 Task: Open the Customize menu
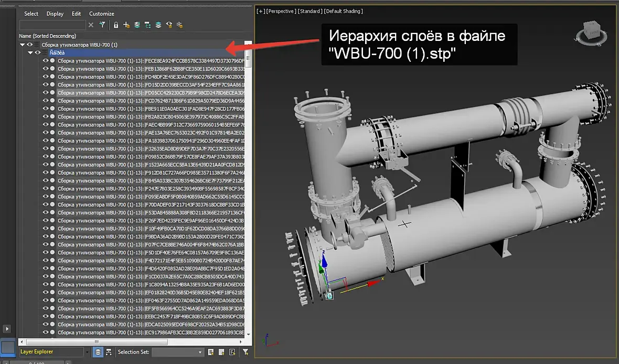pos(101,14)
